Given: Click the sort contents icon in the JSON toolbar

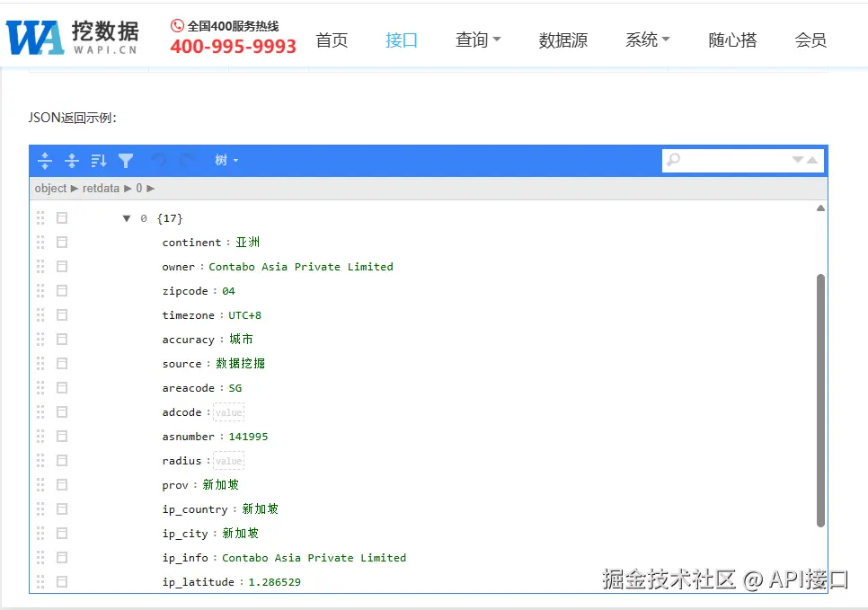Looking at the screenshot, I should (x=99, y=161).
